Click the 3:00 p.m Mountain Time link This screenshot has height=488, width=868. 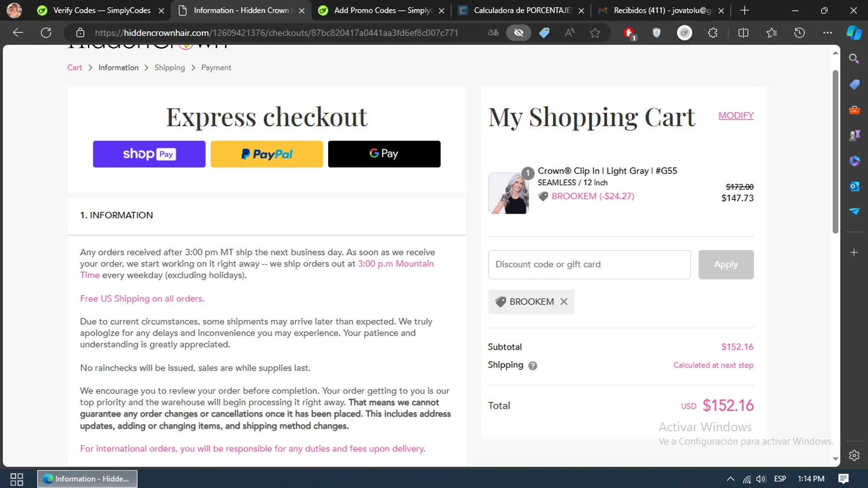point(396,263)
